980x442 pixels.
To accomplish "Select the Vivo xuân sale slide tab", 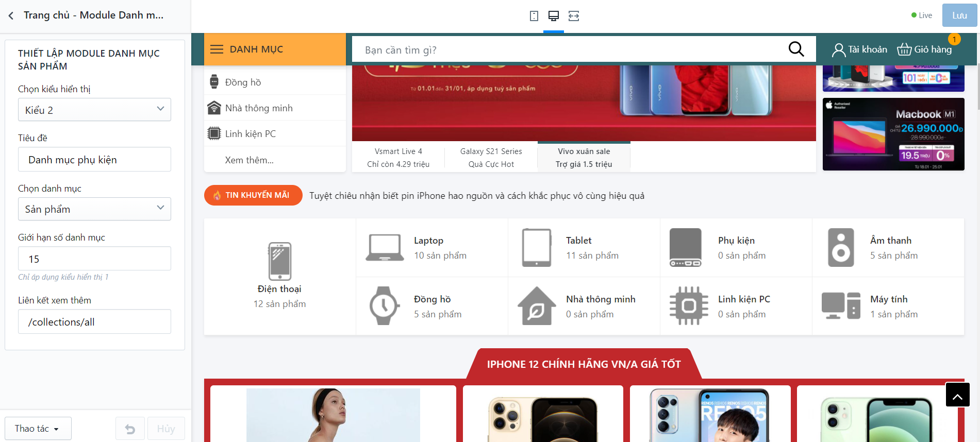I will tap(584, 158).
